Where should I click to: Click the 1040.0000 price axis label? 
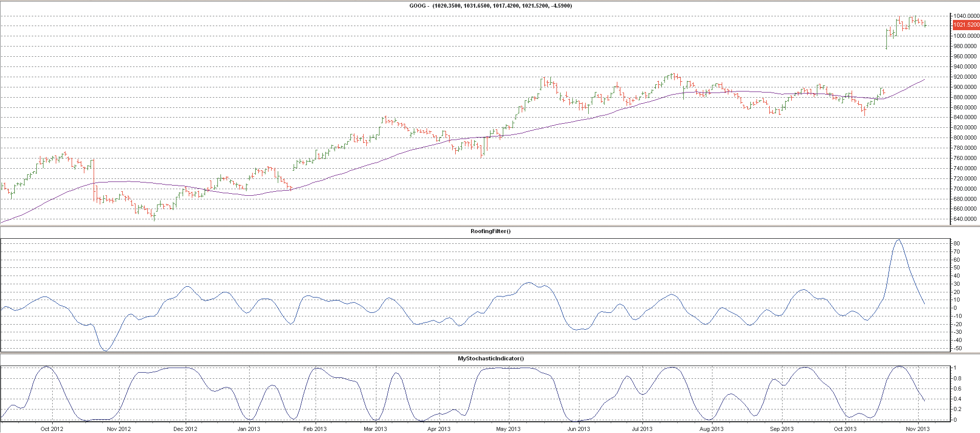point(966,16)
